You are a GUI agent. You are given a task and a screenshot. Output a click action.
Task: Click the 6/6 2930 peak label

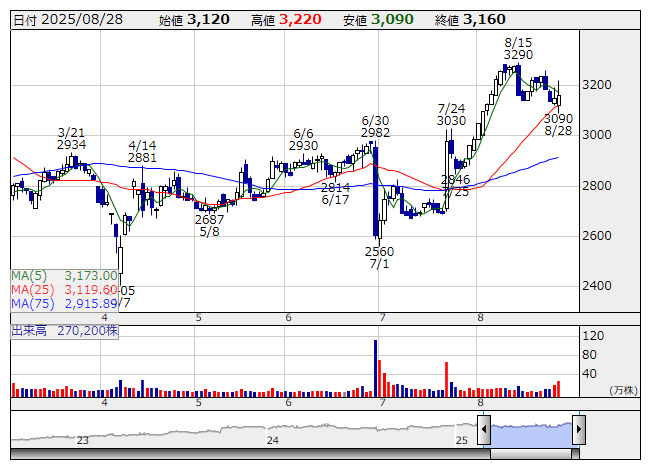303,140
